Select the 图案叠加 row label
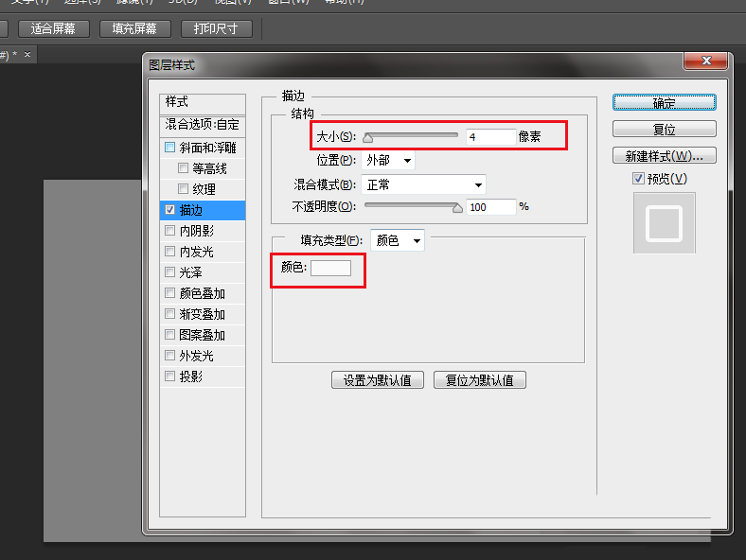Viewport: 746px width, 560px height. pyautogui.click(x=203, y=335)
